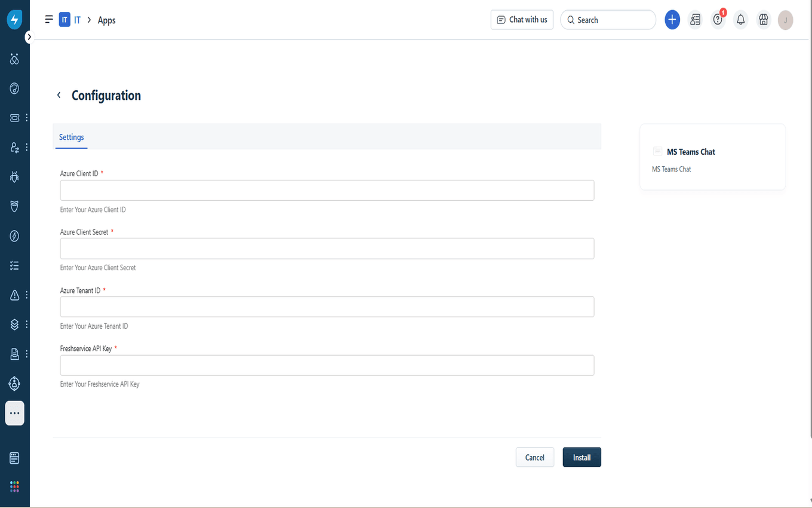Open the document icon in sidebar
This screenshot has width=812, height=508.
point(15,354)
